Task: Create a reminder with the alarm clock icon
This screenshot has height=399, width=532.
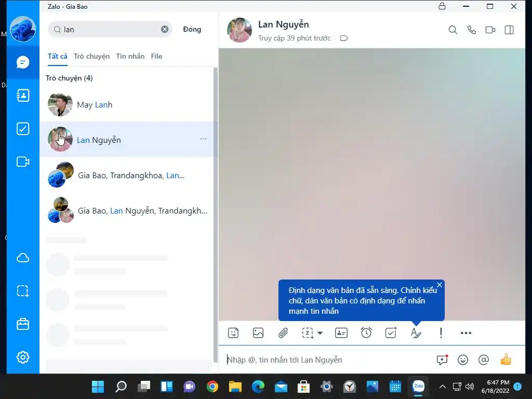Action: [x=366, y=333]
